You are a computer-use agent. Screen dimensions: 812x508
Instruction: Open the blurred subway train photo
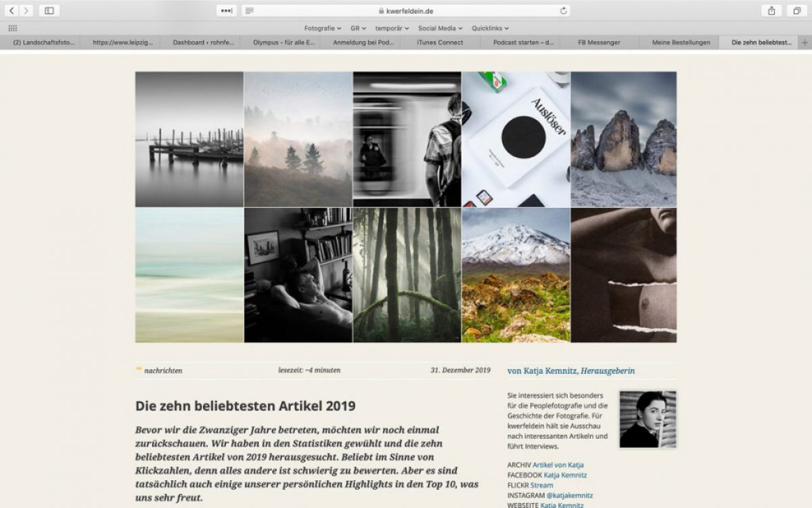pyautogui.click(x=407, y=140)
